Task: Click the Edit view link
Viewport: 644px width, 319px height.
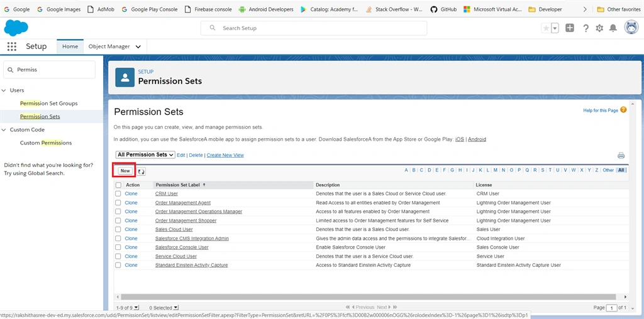Action: (180, 155)
